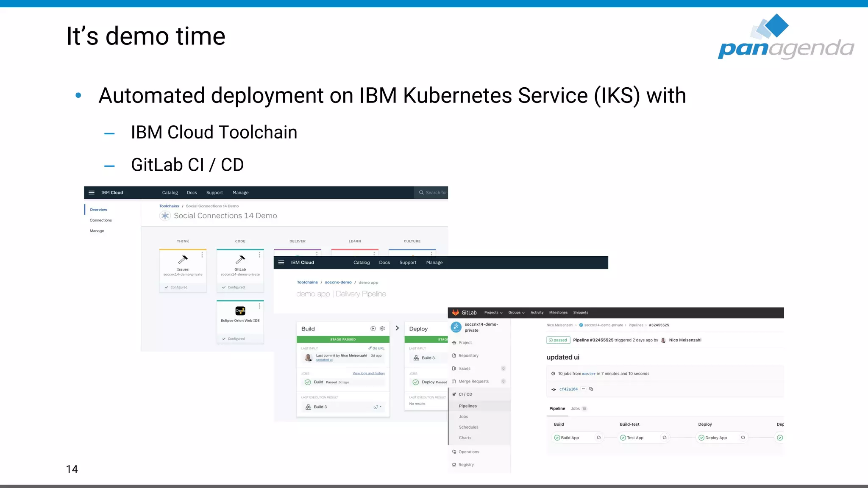The image size is (868, 488).
Task: Open the GitLab card three-dot menu
Action: [x=259, y=255]
